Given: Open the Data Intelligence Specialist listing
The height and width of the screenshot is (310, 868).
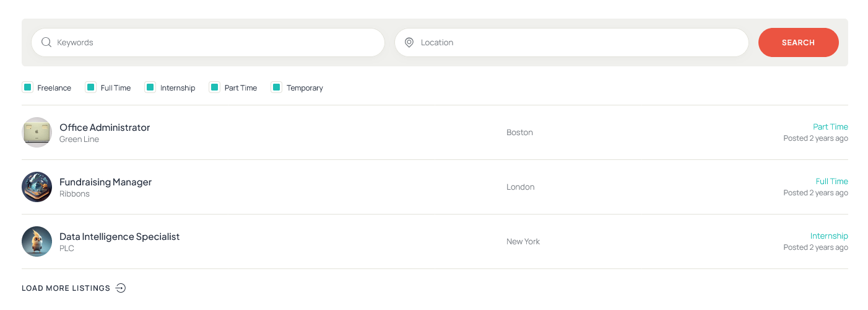Looking at the screenshot, I should point(435,241).
